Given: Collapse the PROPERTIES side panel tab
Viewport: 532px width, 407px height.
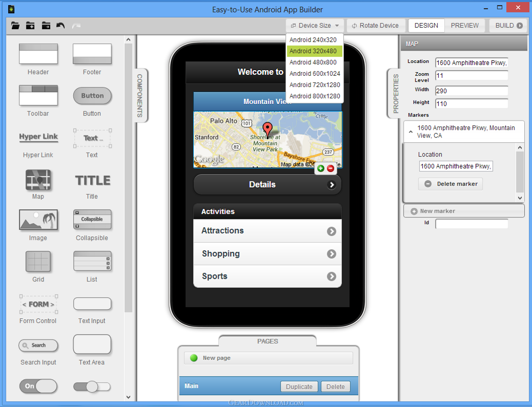Looking at the screenshot, I should tap(395, 93).
